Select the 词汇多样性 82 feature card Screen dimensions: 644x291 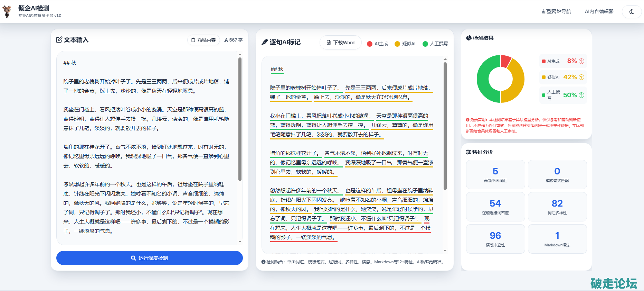tap(557, 207)
